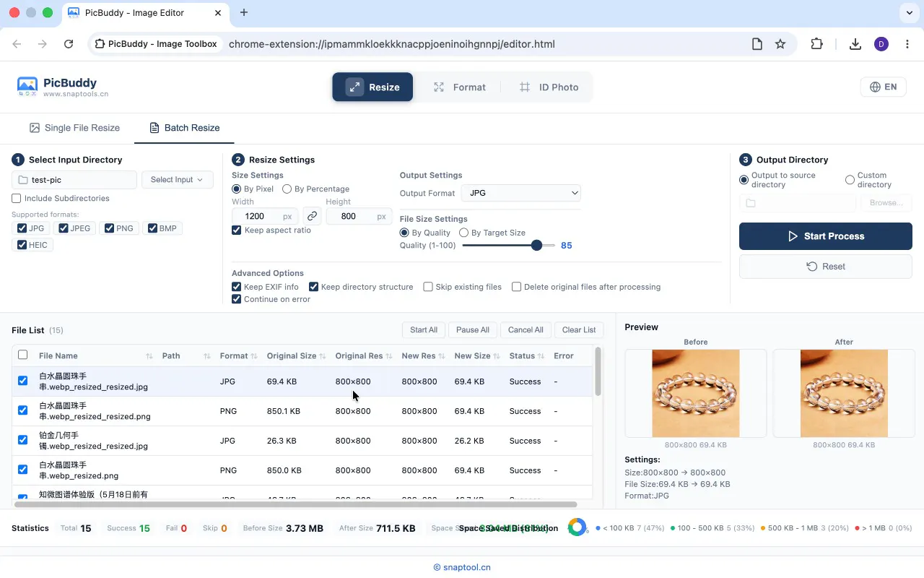
Task: Click the Start All button
Action: tap(424, 330)
